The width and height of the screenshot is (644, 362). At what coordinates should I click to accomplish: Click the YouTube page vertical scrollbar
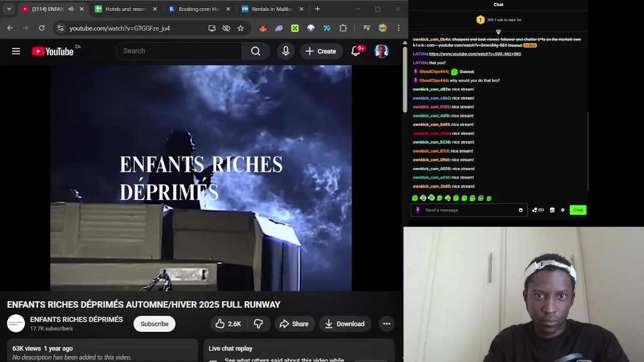tap(405, 80)
